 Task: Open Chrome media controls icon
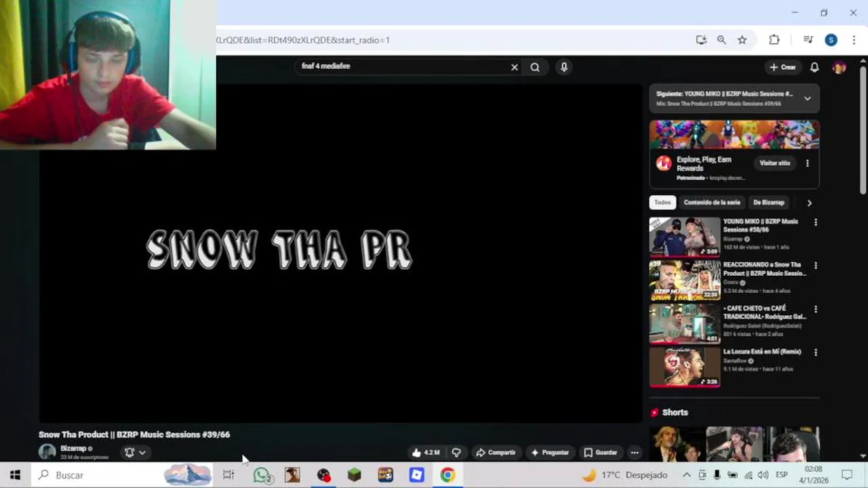click(808, 40)
